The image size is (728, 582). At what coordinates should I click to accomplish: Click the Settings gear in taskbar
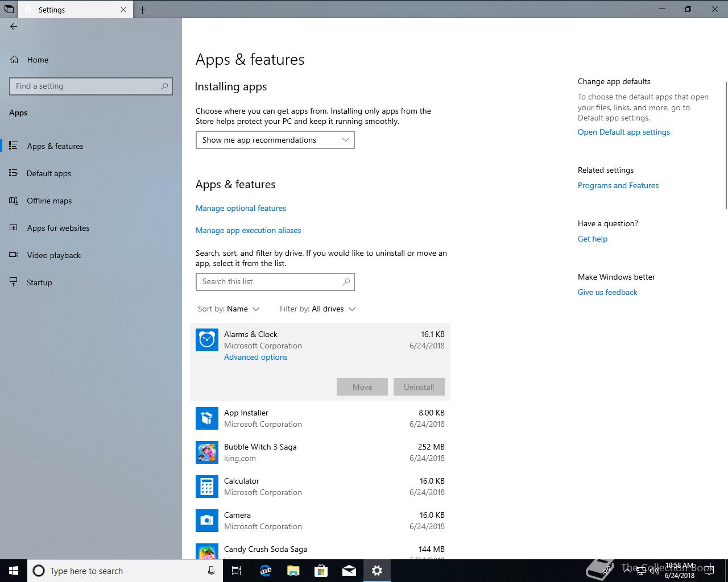[377, 571]
